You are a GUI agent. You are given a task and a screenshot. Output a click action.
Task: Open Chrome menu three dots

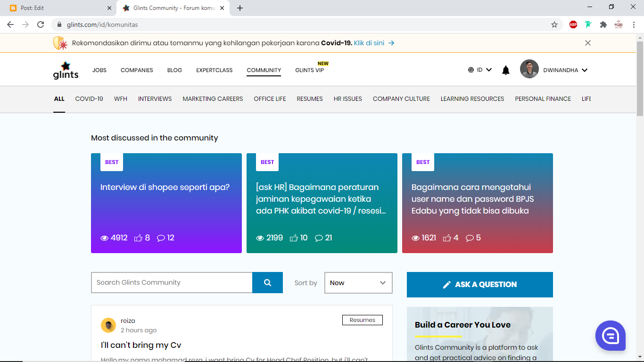(x=634, y=25)
